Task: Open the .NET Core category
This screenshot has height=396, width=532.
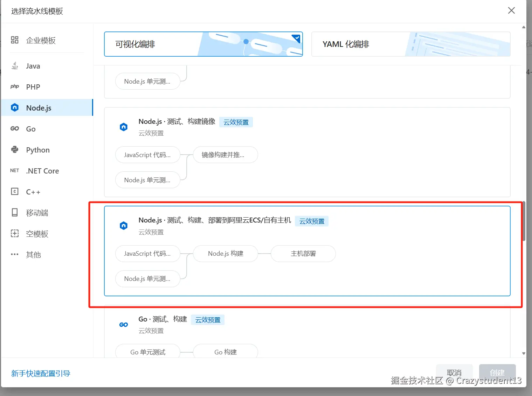Action: click(47, 171)
